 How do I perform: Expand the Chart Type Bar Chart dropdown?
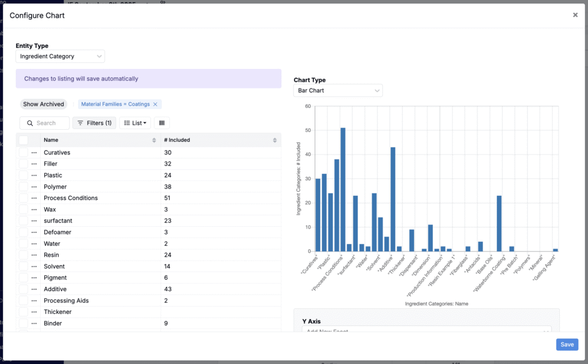tap(338, 91)
